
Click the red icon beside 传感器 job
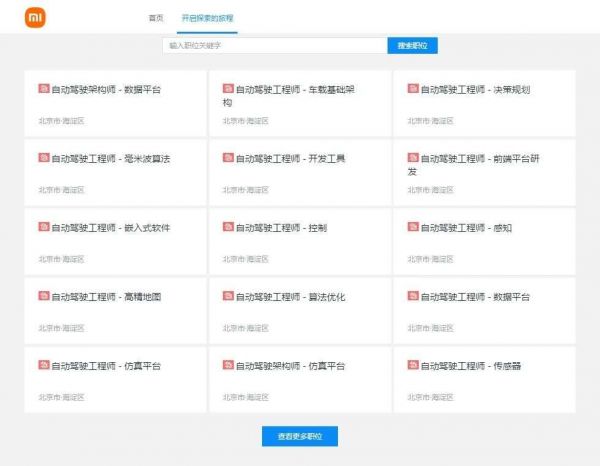(412, 365)
